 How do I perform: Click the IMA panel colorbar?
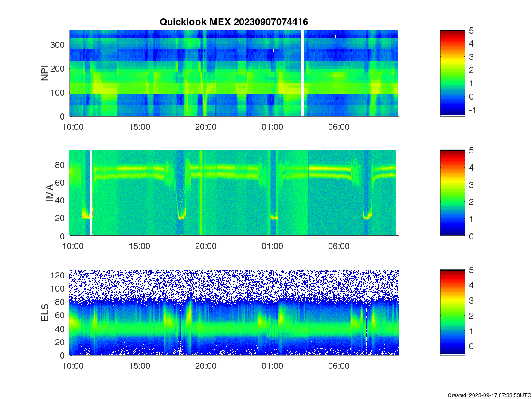pos(452,193)
